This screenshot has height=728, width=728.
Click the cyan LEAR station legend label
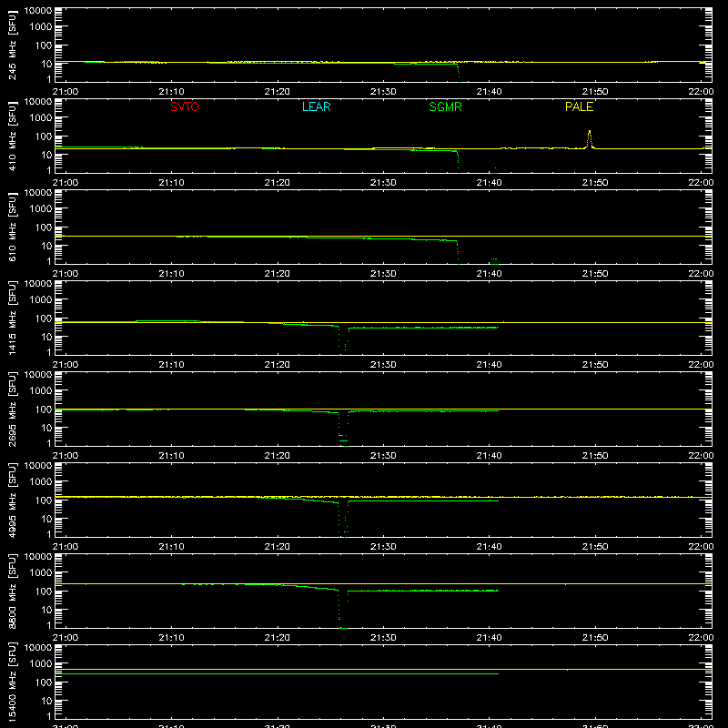[316, 106]
